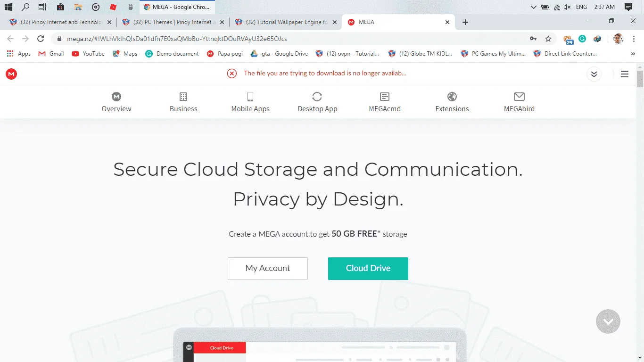
Task: View MEGA browser Extensions
Action: point(452,102)
